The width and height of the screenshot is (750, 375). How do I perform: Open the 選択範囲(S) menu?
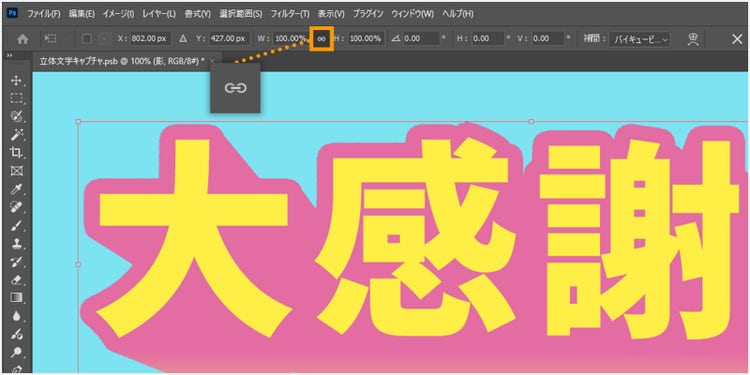coord(241,14)
